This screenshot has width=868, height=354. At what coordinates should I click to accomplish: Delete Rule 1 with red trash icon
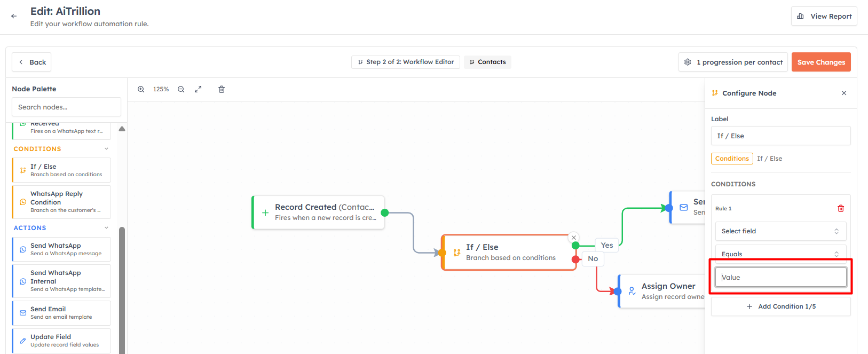(841, 208)
